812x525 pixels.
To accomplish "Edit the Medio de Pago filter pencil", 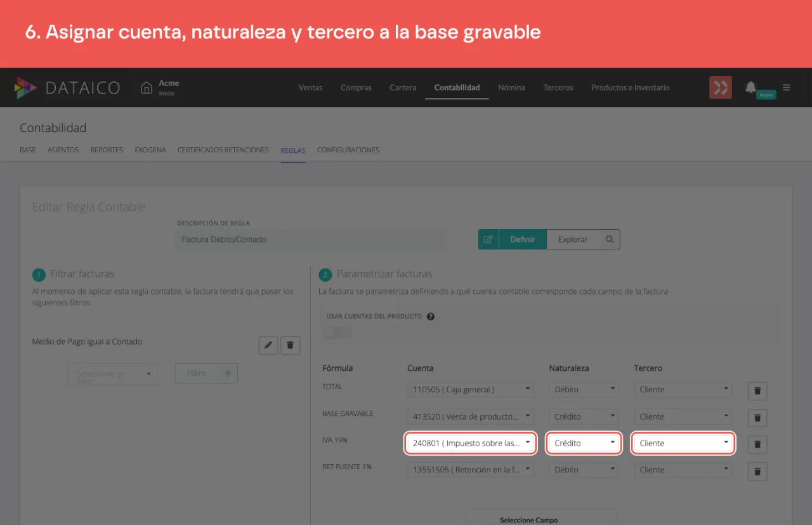I will point(268,345).
